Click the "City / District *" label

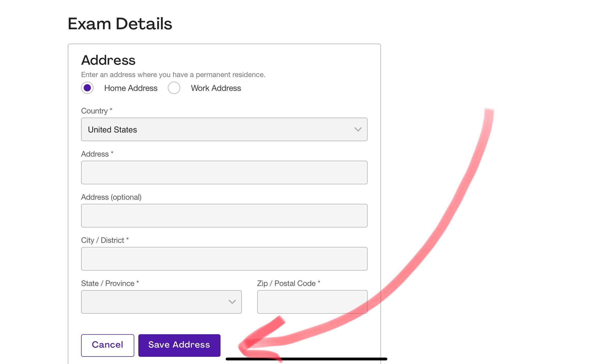click(105, 240)
